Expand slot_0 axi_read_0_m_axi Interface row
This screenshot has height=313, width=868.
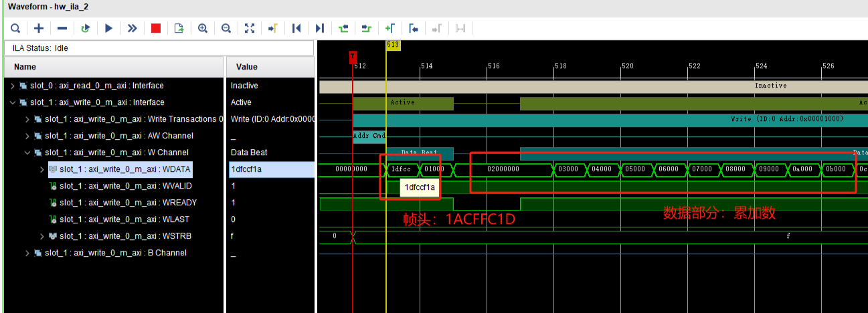(12, 86)
